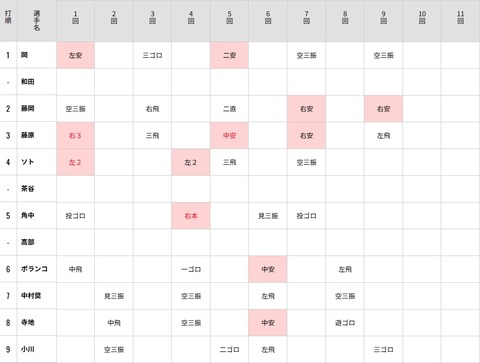Click the 6回 column header
This screenshot has height=363, width=480.
[x=268, y=17]
